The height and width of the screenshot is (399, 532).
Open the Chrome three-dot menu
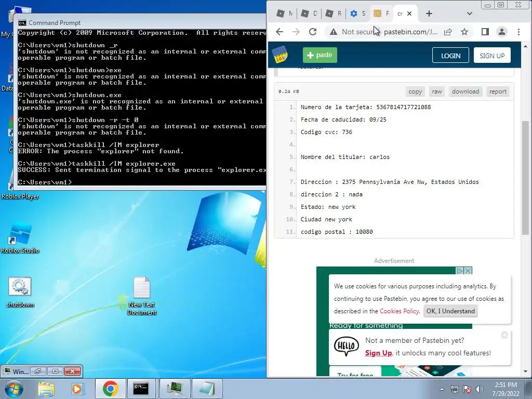coord(518,32)
